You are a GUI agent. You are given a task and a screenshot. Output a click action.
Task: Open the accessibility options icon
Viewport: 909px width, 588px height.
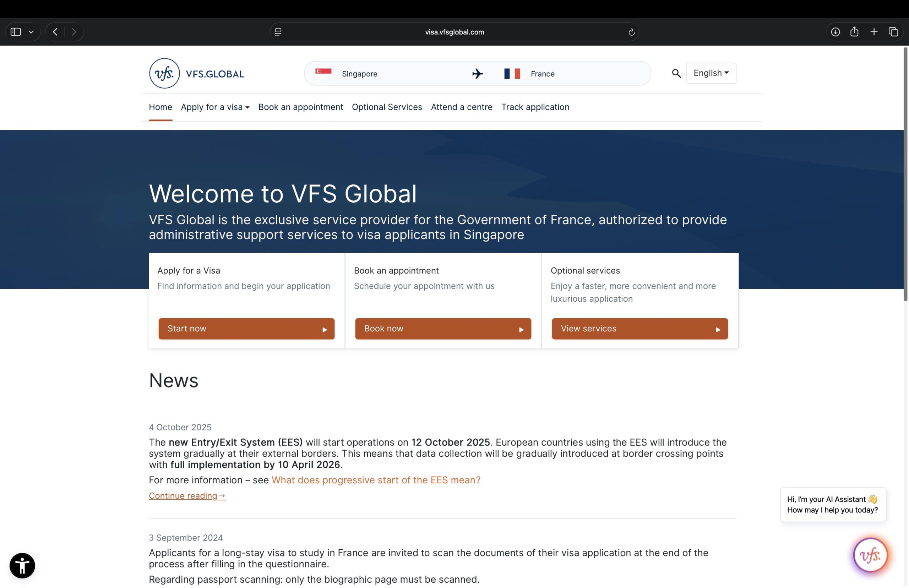22,566
